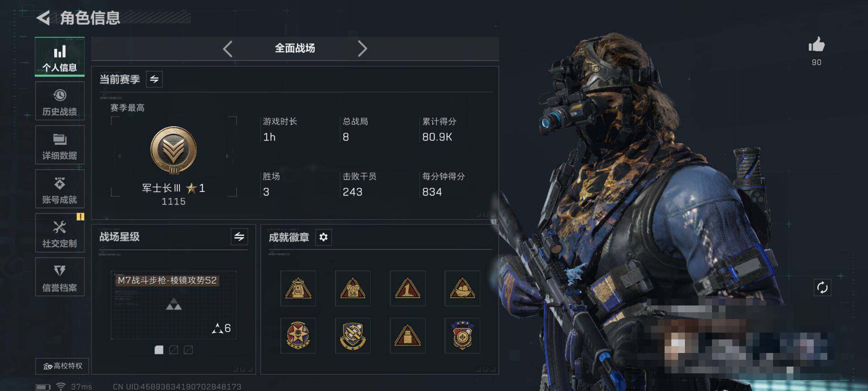Select the second weapon page indicator
868x391 pixels.
[174, 350]
